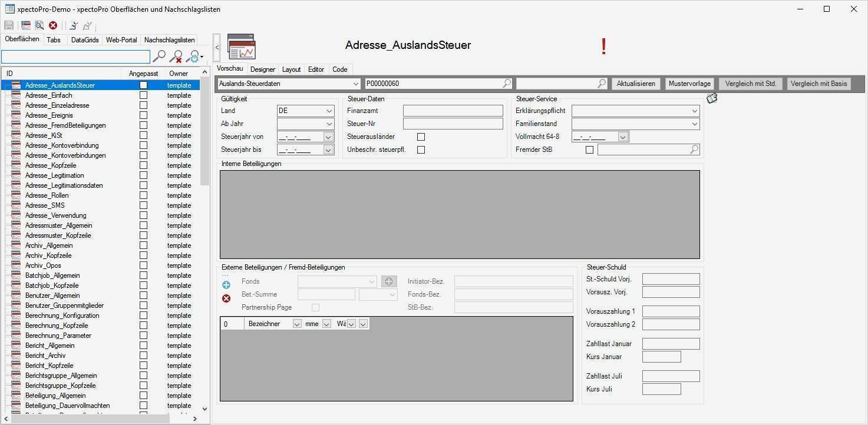Open the Bezeichner column filter dropdown

click(297, 324)
